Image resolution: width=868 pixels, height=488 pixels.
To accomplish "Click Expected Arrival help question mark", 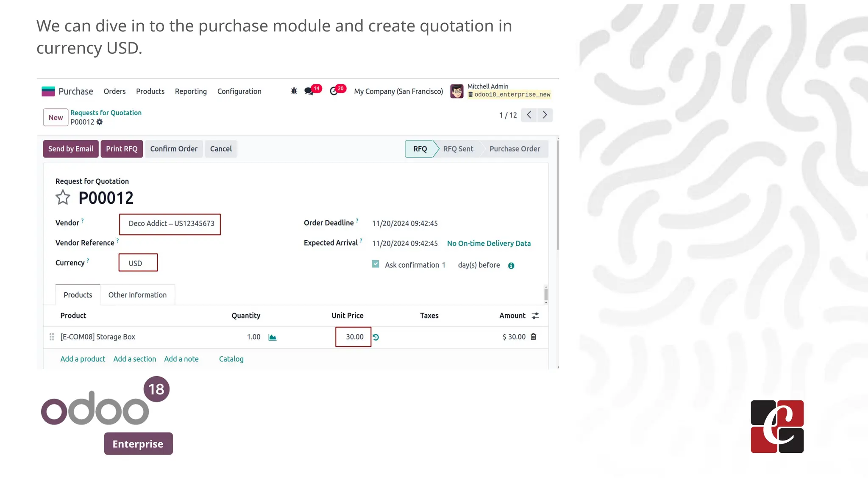I will click(x=361, y=241).
